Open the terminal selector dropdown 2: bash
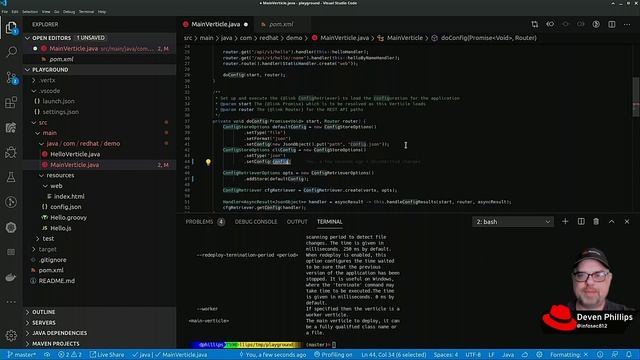The width and height of the screenshot is (640, 360). (513, 222)
